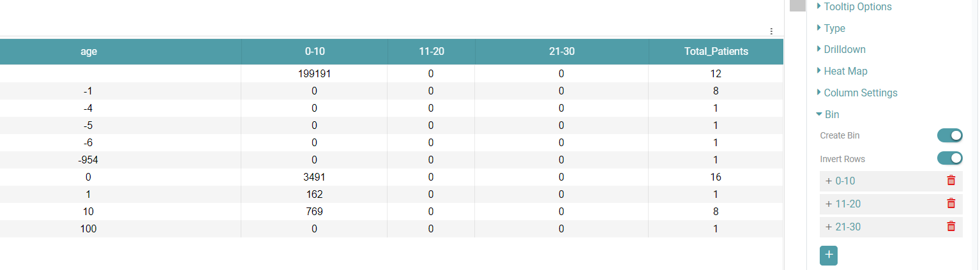Expand the Type section
980x270 pixels.
834,29
